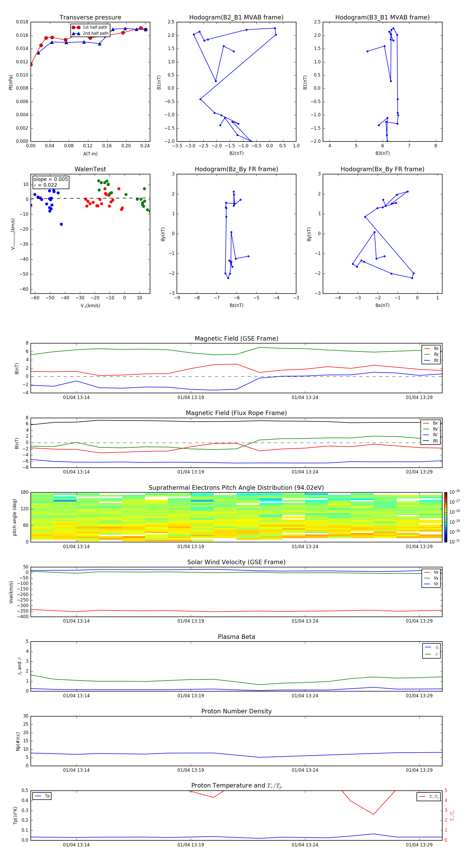Click the B3(nT) x-axis label

(x=382, y=154)
